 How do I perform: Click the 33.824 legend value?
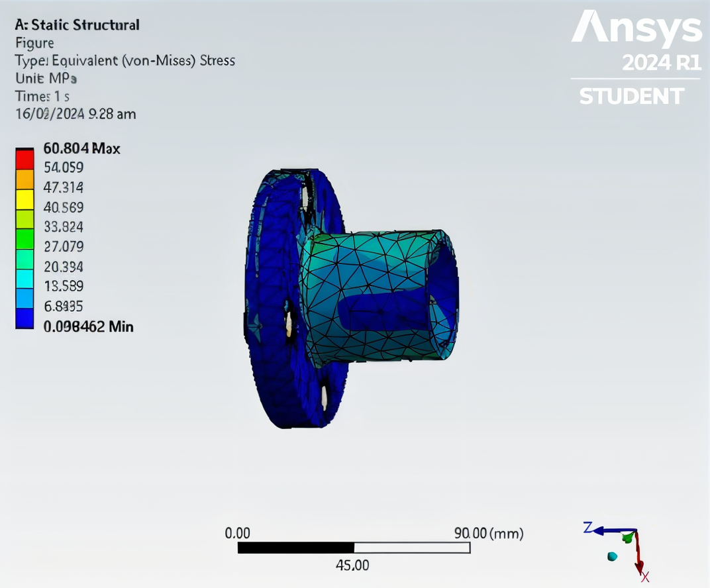point(64,227)
